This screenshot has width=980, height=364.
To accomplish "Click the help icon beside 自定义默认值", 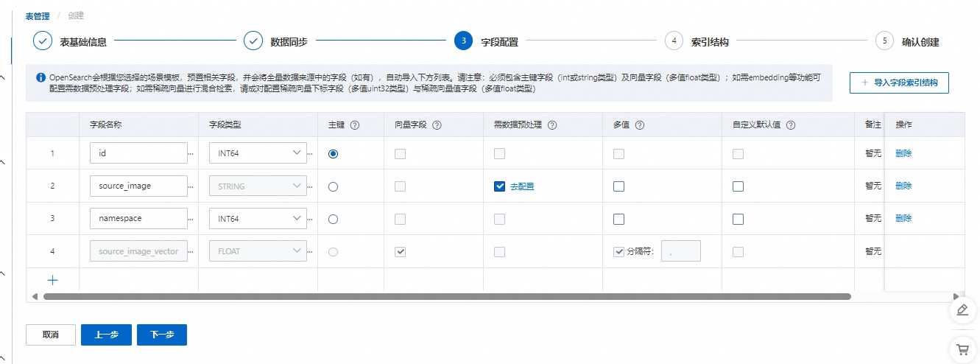I will 791,125.
